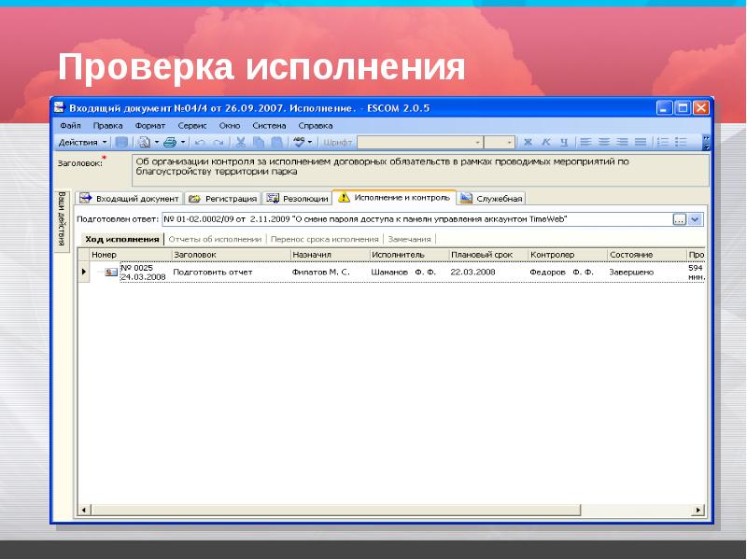Screen dimensions: 747x560
Task: Click the horizontal scrollbar right arrow
Action: pos(697,510)
